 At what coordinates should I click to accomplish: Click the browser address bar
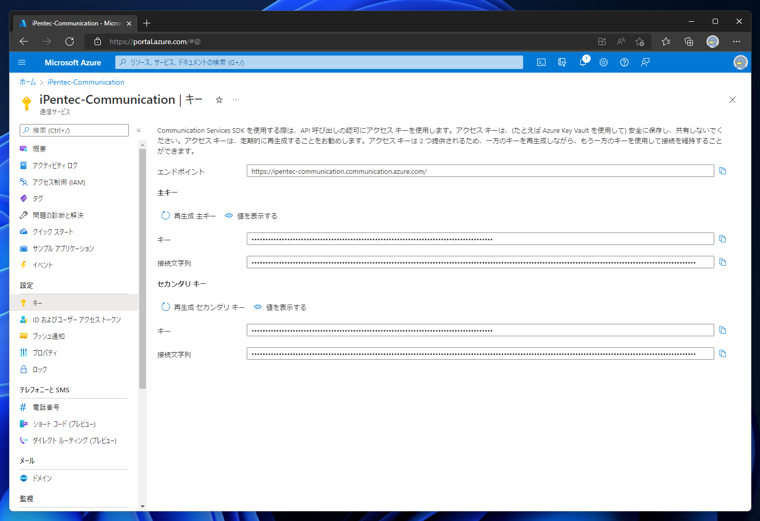click(339, 42)
